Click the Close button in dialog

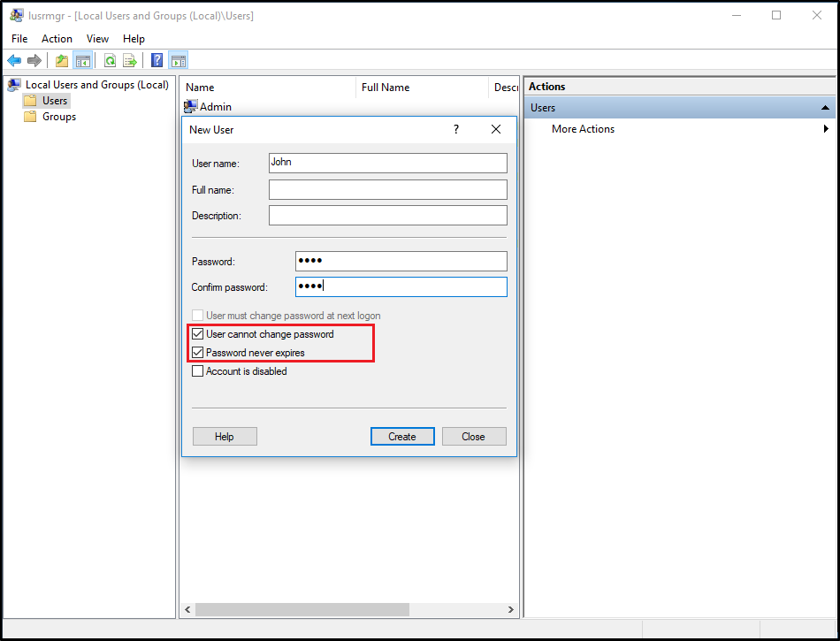tap(473, 436)
